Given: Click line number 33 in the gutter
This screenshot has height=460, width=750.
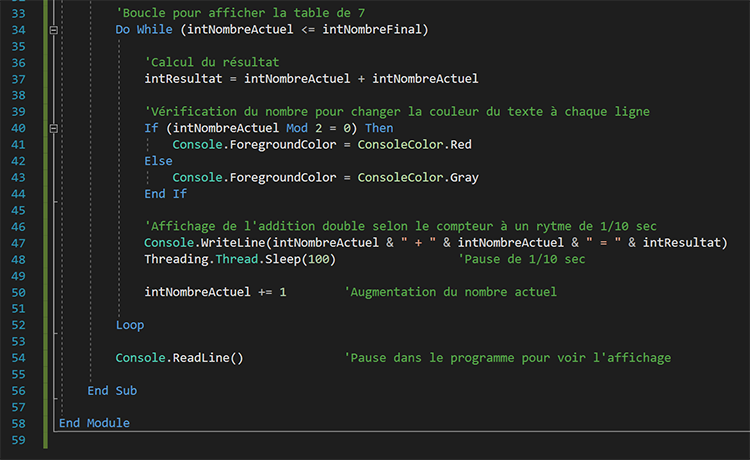Looking at the screenshot, I should pyautogui.click(x=19, y=13).
